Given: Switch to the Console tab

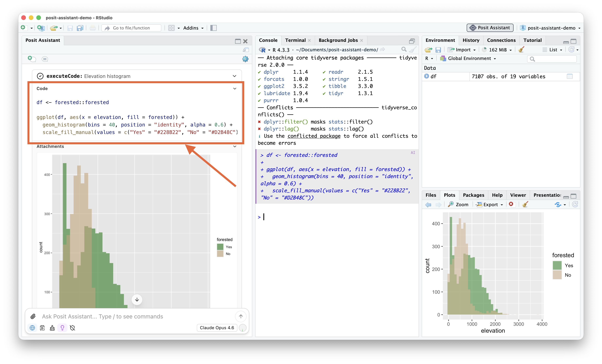Looking at the screenshot, I should (x=268, y=40).
